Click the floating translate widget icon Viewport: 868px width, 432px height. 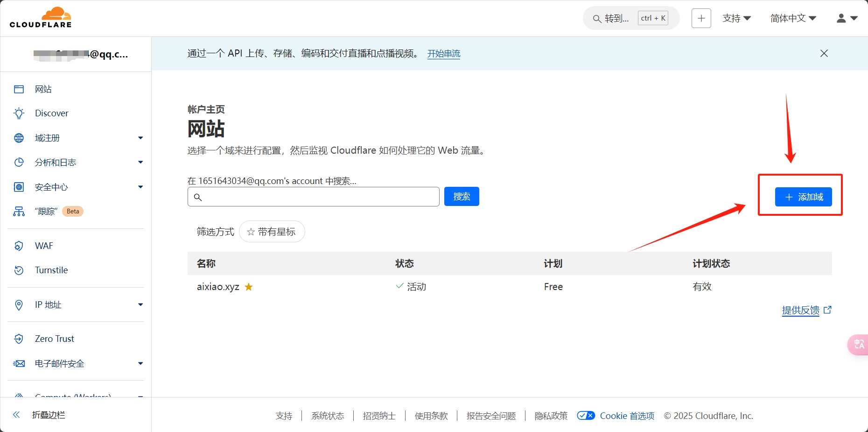pyautogui.click(x=858, y=345)
